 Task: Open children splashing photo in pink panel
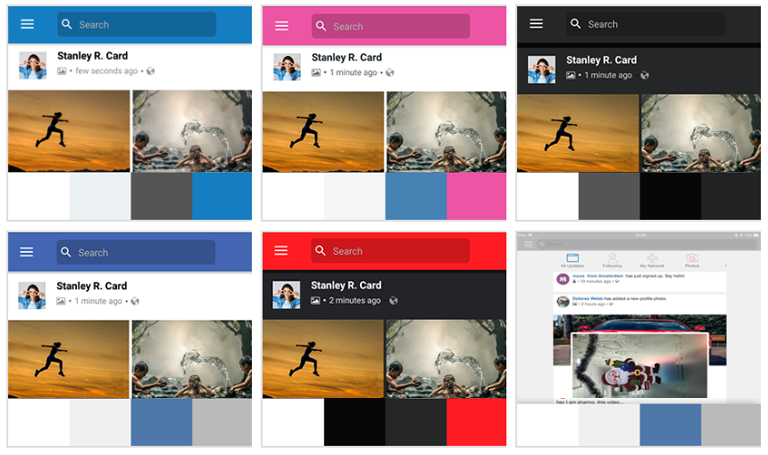[446, 132]
